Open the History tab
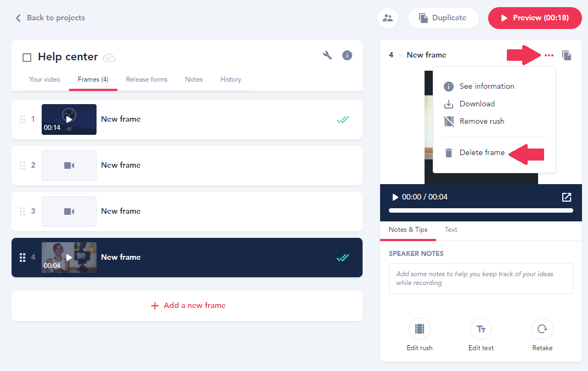 [x=230, y=79]
